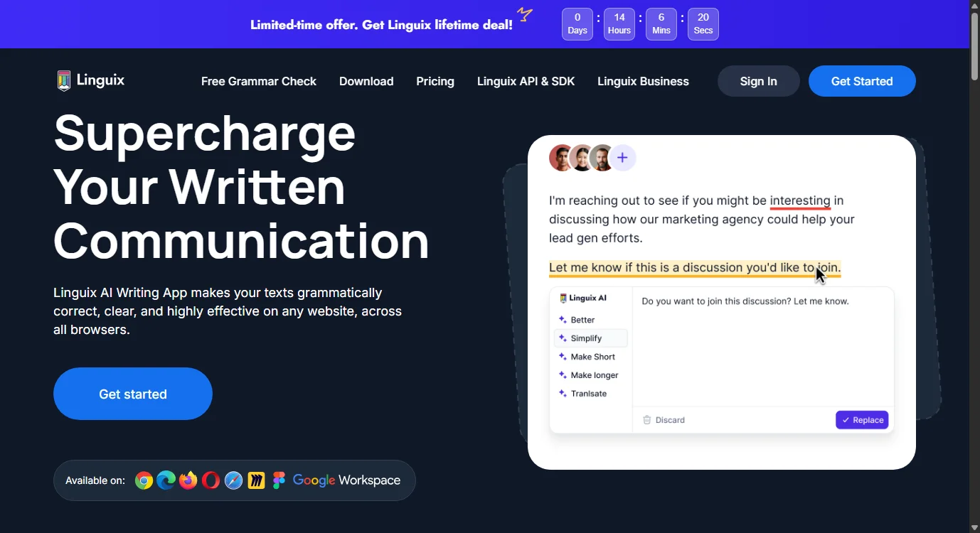
Task: Click the Safari compass icon
Action: coord(233,481)
